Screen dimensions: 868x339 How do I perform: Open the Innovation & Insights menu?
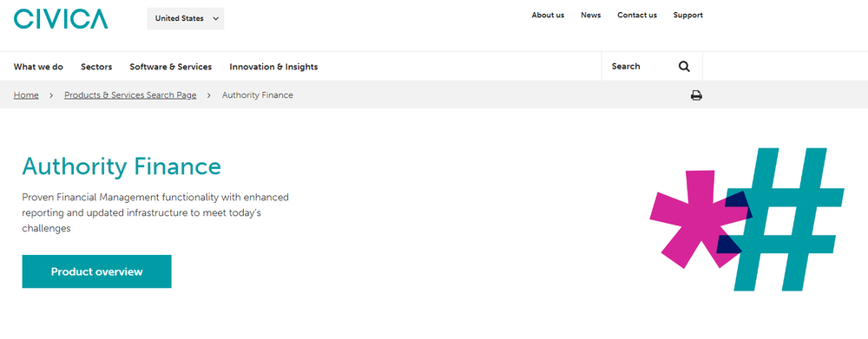pyautogui.click(x=273, y=67)
